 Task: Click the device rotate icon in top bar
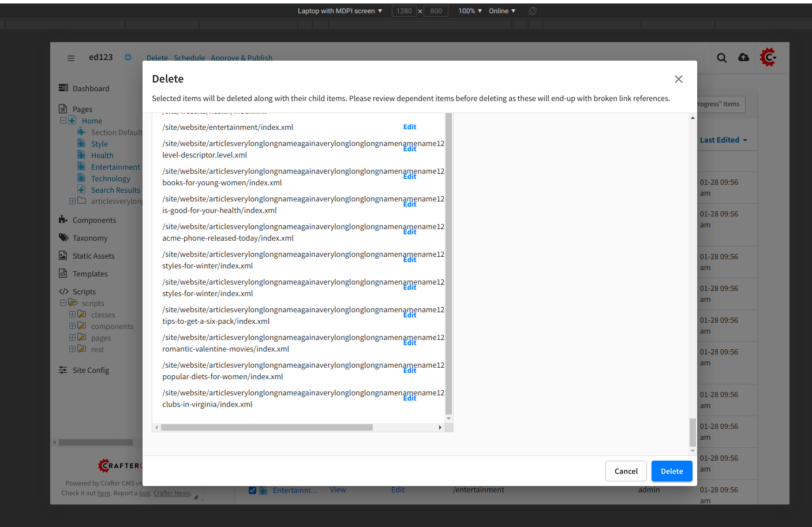click(x=533, y=11)
